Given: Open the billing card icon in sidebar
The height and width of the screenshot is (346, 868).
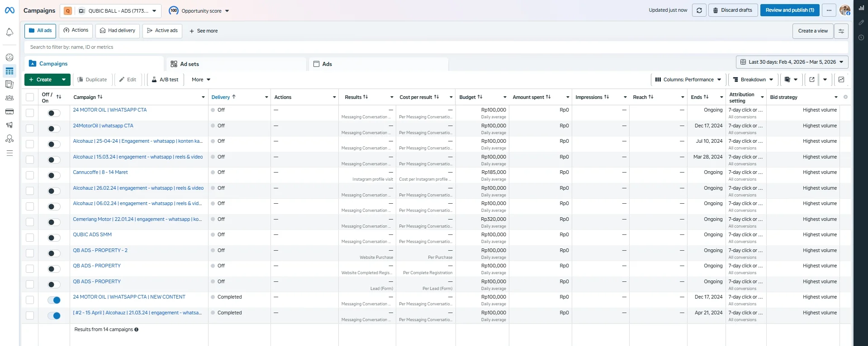Looking at the screenshot, I should coord(9,112).
